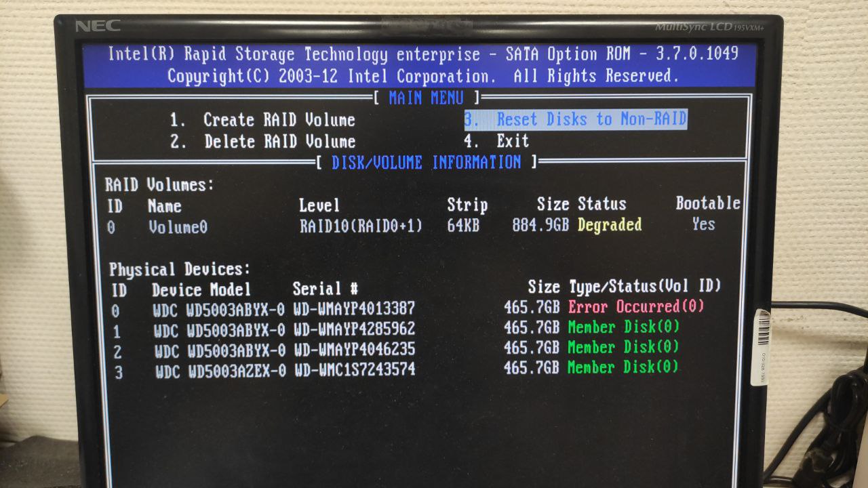Click the Physical Devices heading

pos(180,270)
